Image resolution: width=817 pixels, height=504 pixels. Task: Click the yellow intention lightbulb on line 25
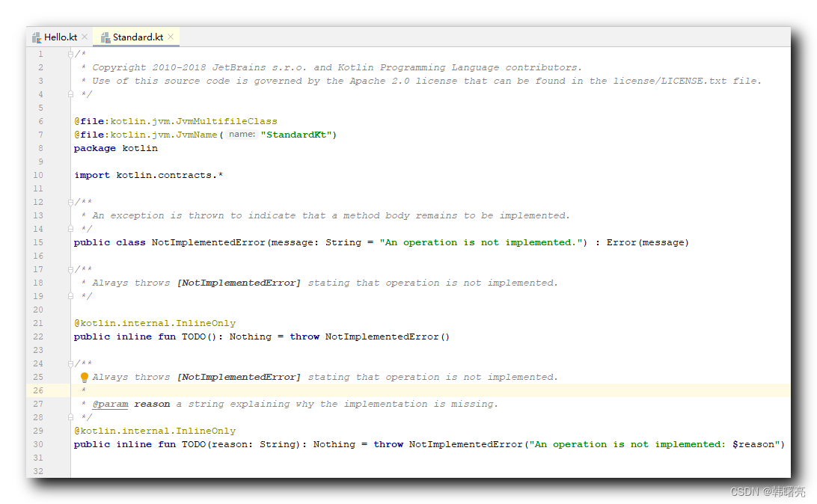pyautogui.click(x=85, y=377)
